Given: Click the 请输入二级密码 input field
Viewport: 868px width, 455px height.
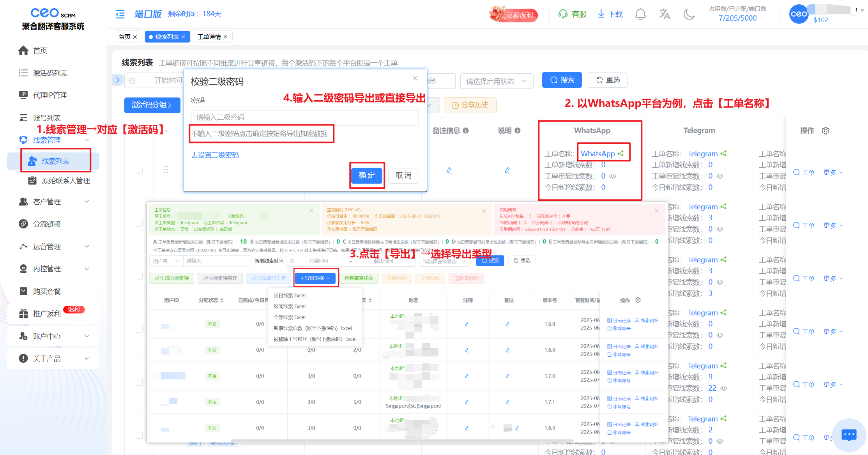Looking at the screenshot, I should click(304, 117).
